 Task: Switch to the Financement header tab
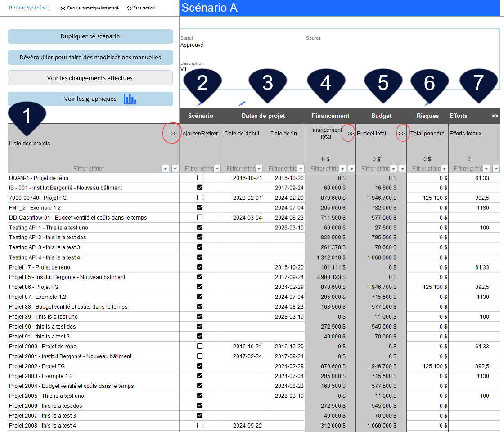[x=330, y=116]
